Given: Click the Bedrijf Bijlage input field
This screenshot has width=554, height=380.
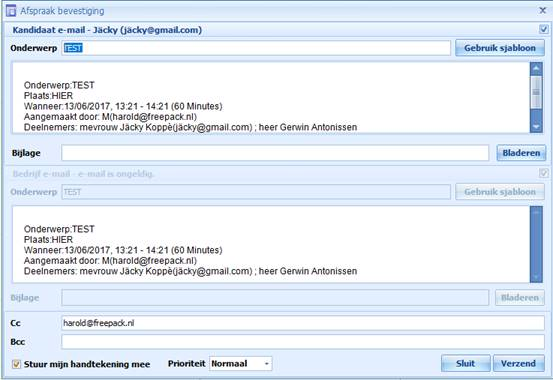Looking at the screenshot, I should (x=275, y=298).
